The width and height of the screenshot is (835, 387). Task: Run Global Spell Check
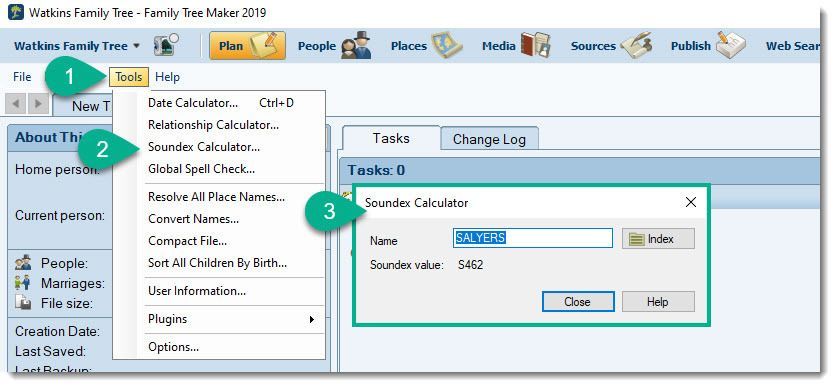[x=220, y=169]
